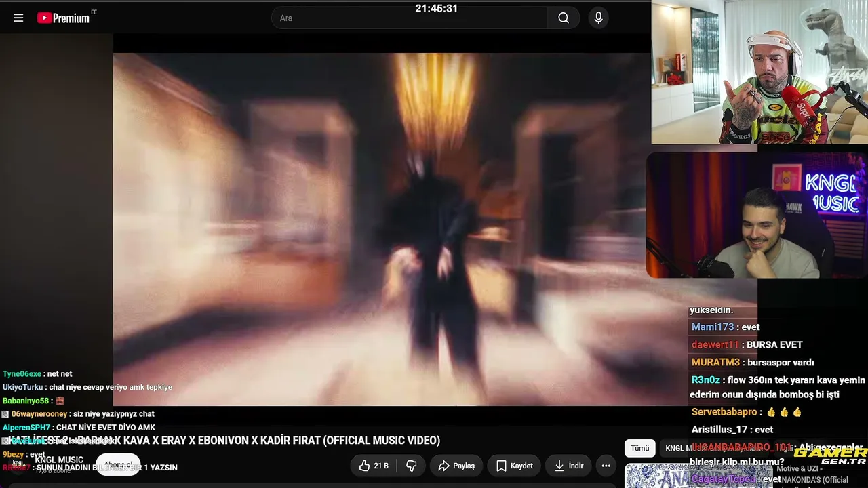Open the suggested video thumbnail below Tümü

(697, 476)
